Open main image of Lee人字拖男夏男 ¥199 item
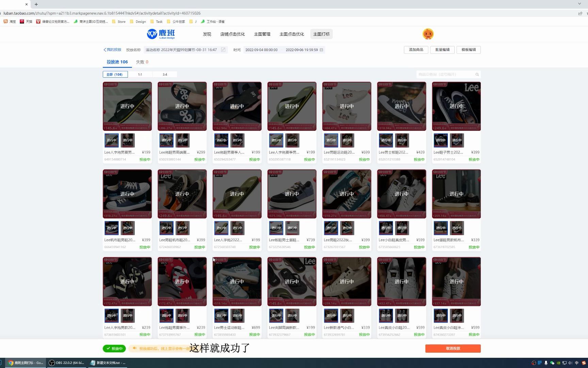Image resolution: width=588 pixels, height=368 pixels. tap(127, 106)
